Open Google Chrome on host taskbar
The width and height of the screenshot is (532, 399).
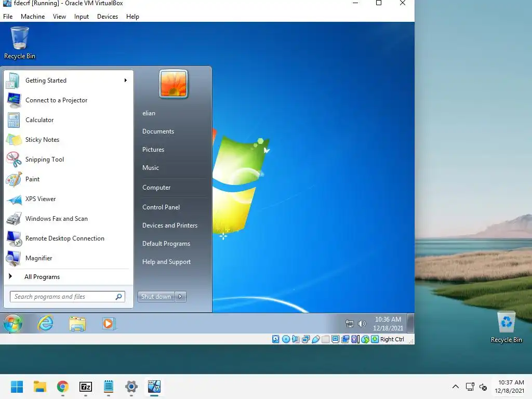pos(63,387)
